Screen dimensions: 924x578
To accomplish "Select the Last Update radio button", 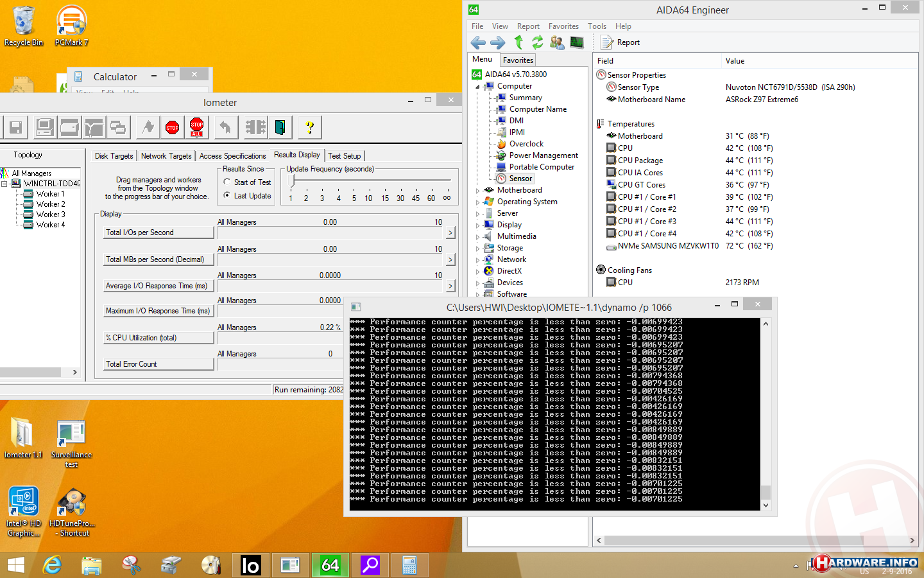I will coord(227,196).
